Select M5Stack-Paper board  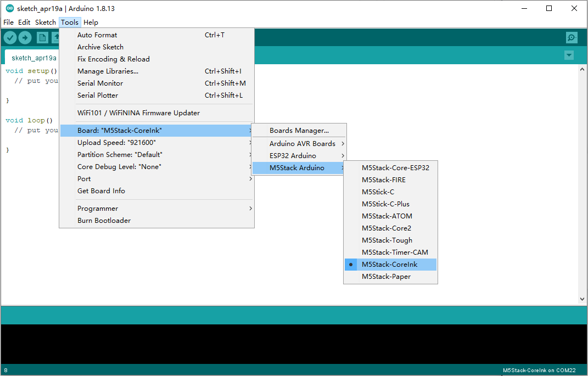coord(390,276)
